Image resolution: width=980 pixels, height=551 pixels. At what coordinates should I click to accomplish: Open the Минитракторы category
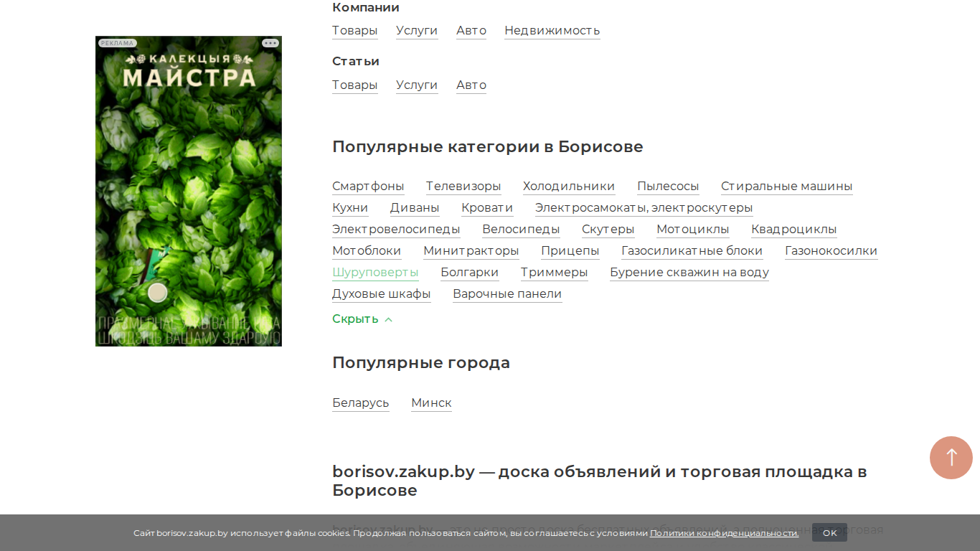tap(471, 251)
